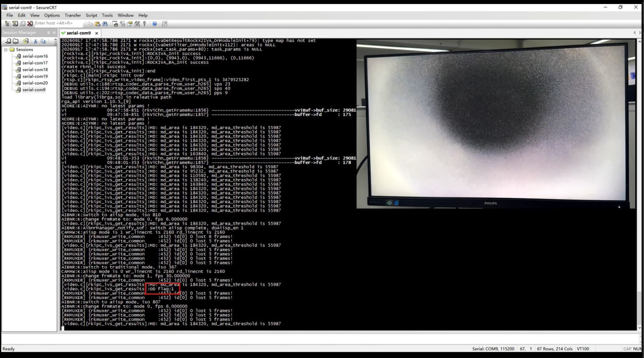Viewport: 644px width, 358px height.
Task: Click terminal vertical scrollbar down arrow
Action: [x=640, y=328]
